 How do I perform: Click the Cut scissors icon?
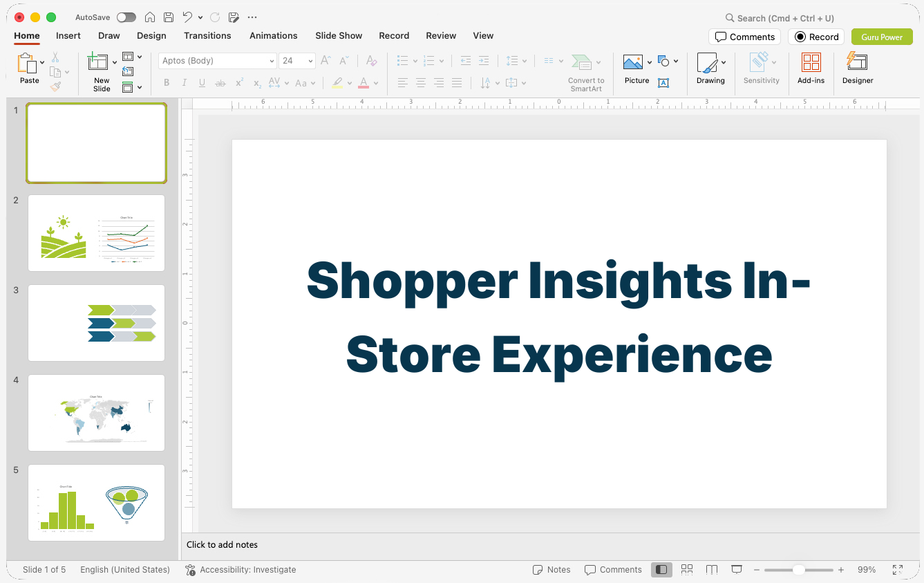click(x=55, y=57)
